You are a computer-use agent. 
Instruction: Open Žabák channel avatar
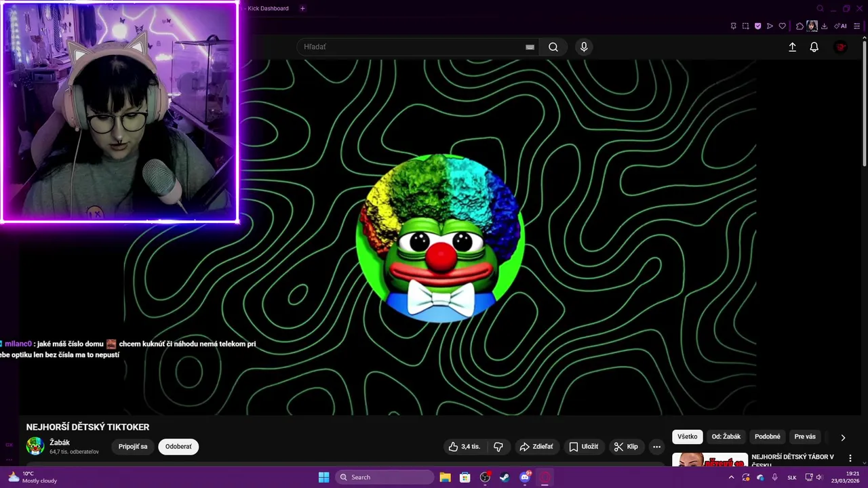click(x=35, y=446)
